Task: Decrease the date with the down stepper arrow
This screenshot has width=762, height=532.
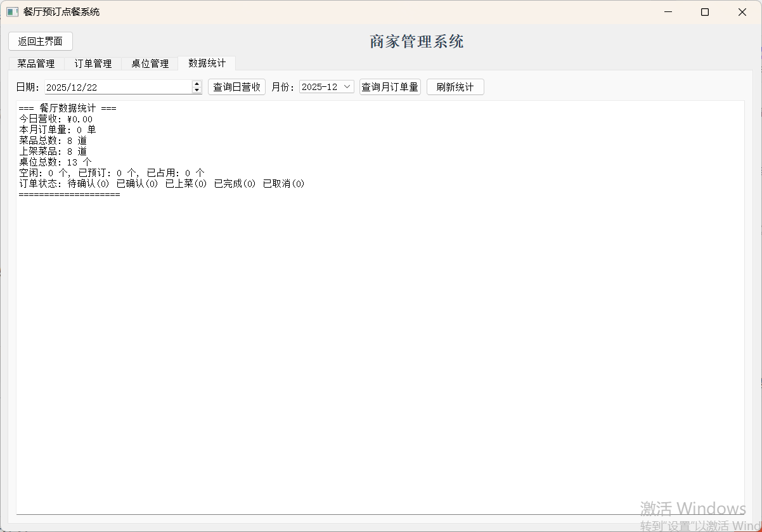Action: 197,90
